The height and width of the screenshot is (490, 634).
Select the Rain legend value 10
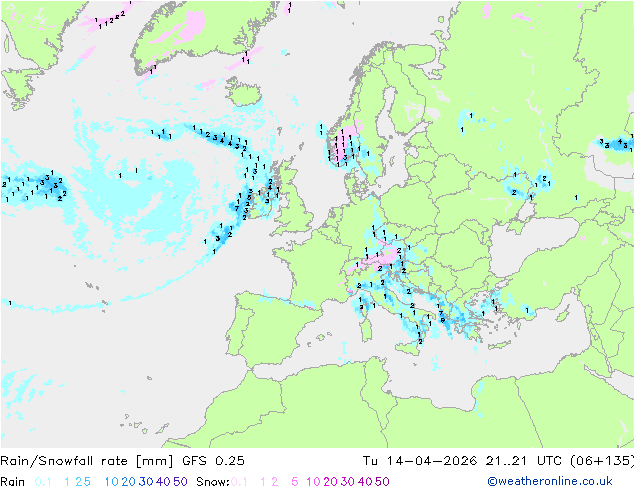pos(112,482)
